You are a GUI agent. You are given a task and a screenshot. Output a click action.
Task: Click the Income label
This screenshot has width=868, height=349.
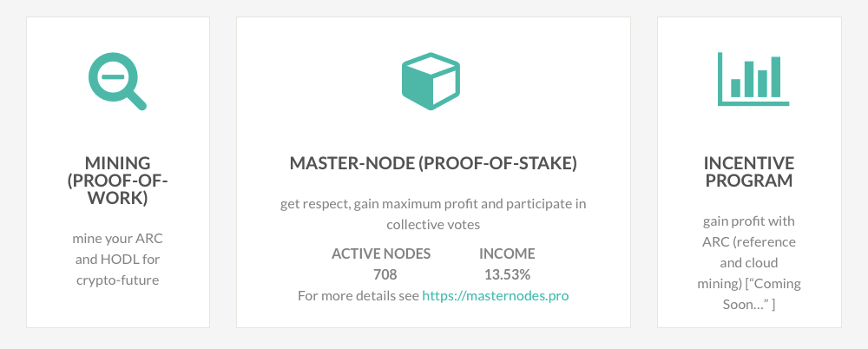click(507, 254)
